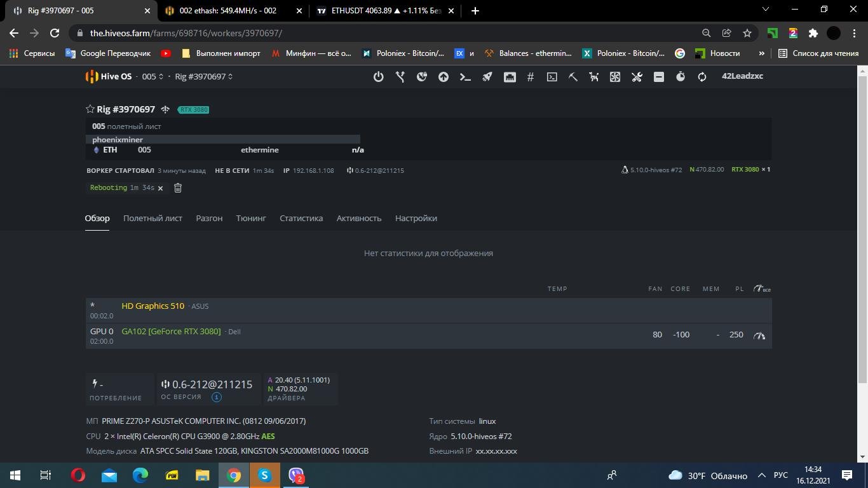Select GA102 GeForce RTX 3080 row
The width and height of the screenshot is (868, 488).
pyautogui.click(x=428, y=335)
